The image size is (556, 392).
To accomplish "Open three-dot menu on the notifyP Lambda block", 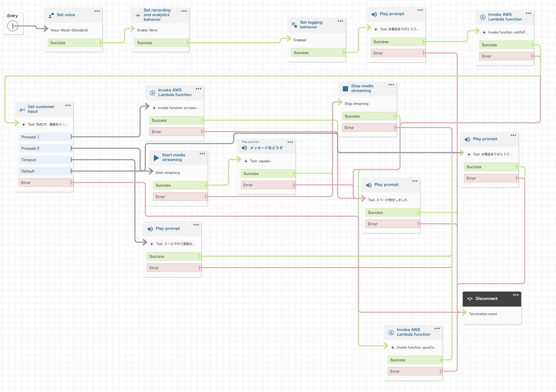I will (529, 13).
